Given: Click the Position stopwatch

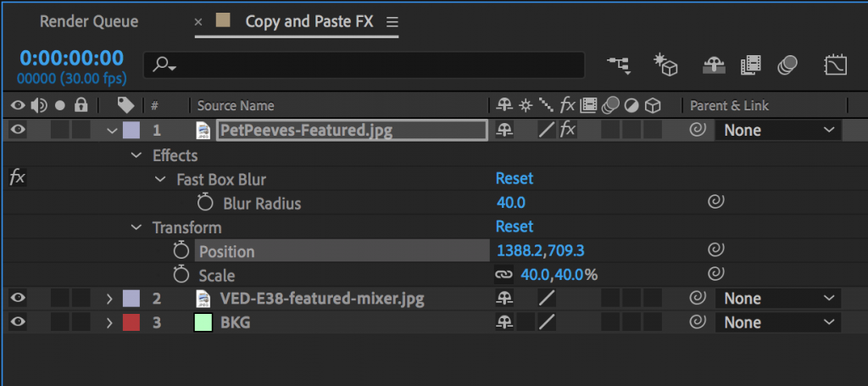Looking at the screenshot, I should click(x=181, y=251).
